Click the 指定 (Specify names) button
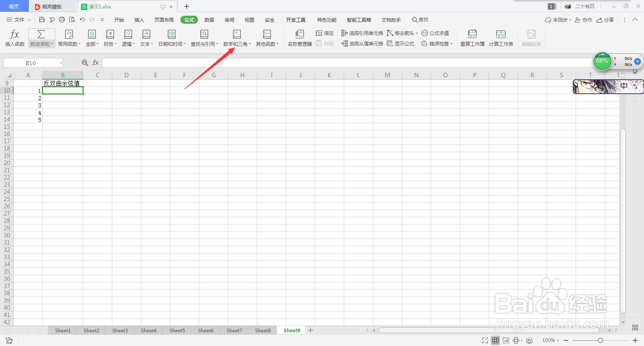The width and height of the screenshot is (644, 346). pos(325,33)
